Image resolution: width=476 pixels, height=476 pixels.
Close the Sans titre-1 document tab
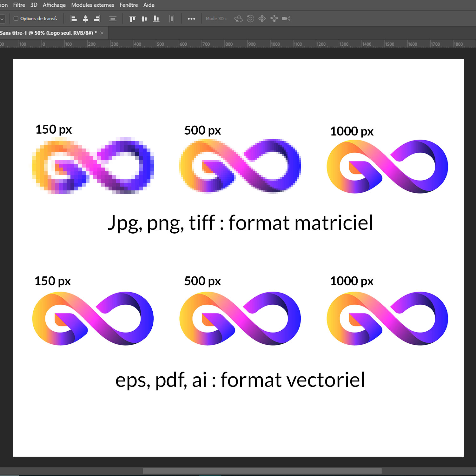102,33
